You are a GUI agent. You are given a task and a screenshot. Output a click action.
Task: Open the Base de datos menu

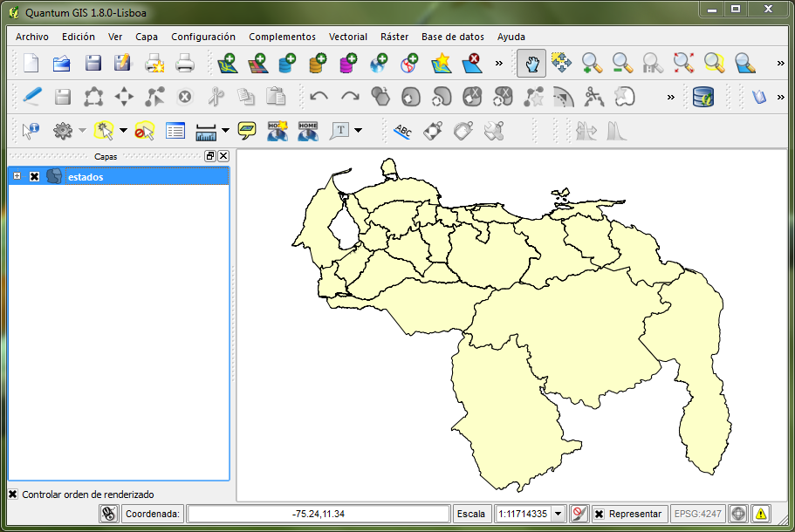453,37
